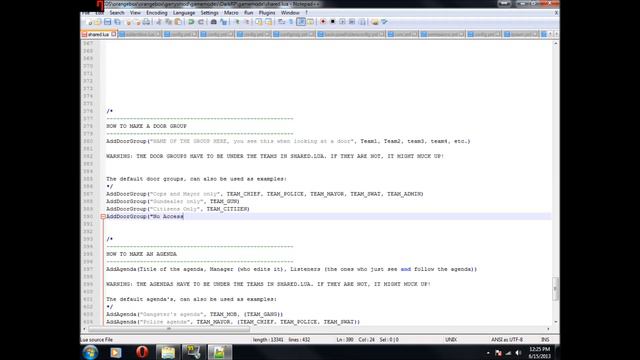640x360 pixels.
Task: Start macro recording with the red icon
Action: click(323, 22)
